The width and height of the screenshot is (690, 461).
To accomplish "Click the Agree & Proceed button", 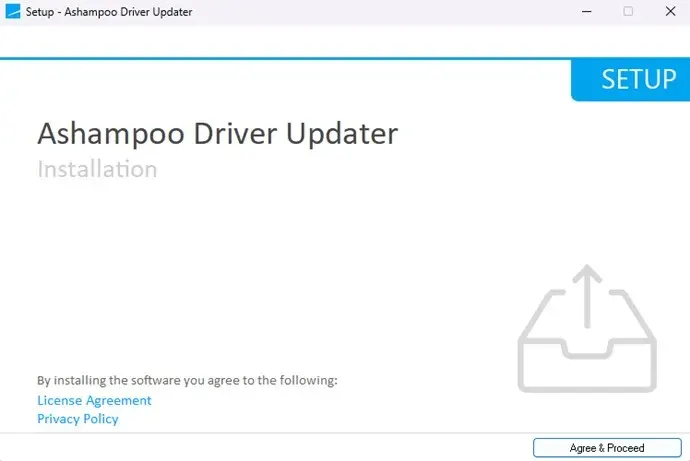I will [x=607, y=448].
